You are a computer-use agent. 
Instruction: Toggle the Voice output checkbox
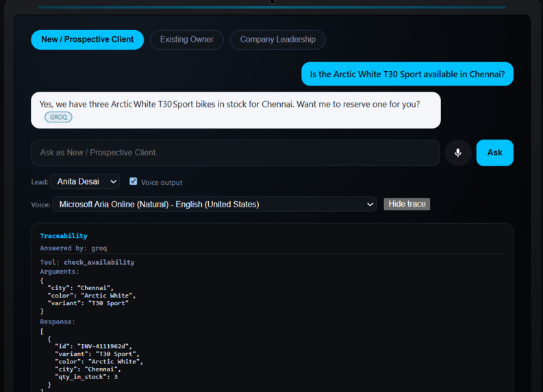click(x=134, y=181)
